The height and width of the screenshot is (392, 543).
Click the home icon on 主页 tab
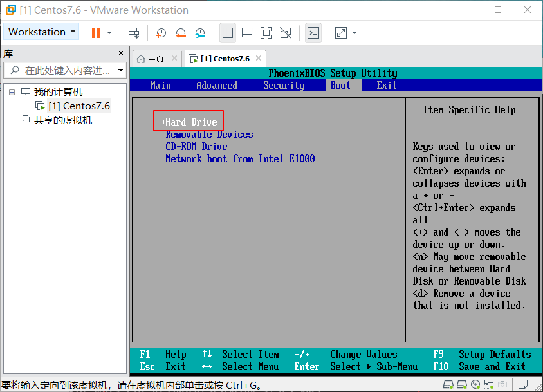point(141,59)
